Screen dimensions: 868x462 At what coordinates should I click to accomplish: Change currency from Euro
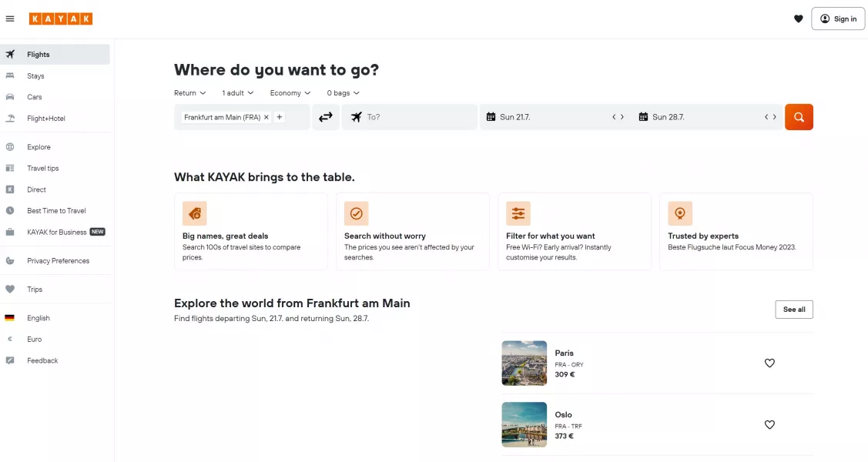tap(55, 339)
